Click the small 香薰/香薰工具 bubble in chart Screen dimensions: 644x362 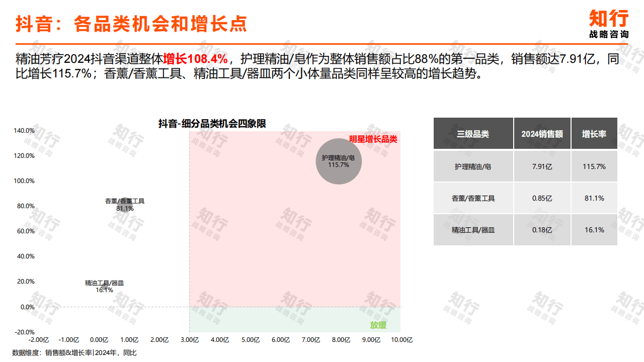[x=124, y=205]
